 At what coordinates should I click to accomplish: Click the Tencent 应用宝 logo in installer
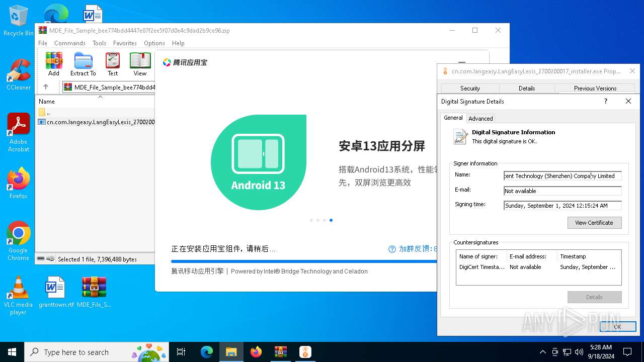[x=185, y=62]
